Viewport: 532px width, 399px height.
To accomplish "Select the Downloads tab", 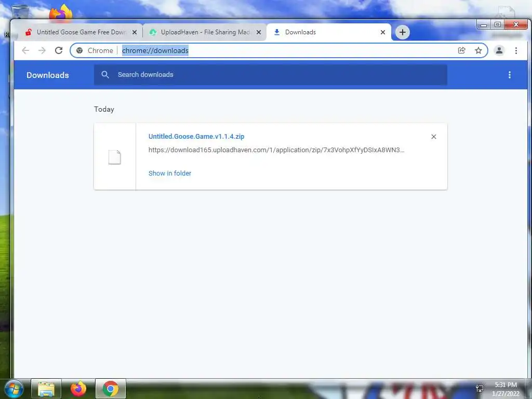I will click(328, 32).
